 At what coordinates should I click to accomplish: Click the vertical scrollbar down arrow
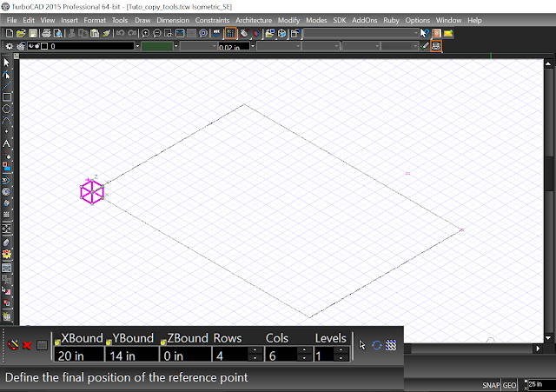pos(548,338)
